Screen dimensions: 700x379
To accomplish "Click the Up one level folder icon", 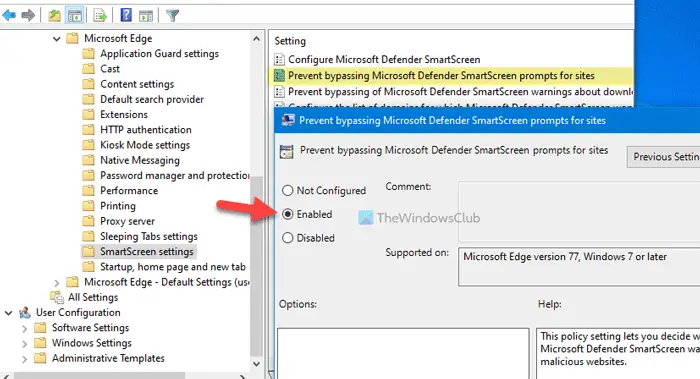I will point(54,16).
